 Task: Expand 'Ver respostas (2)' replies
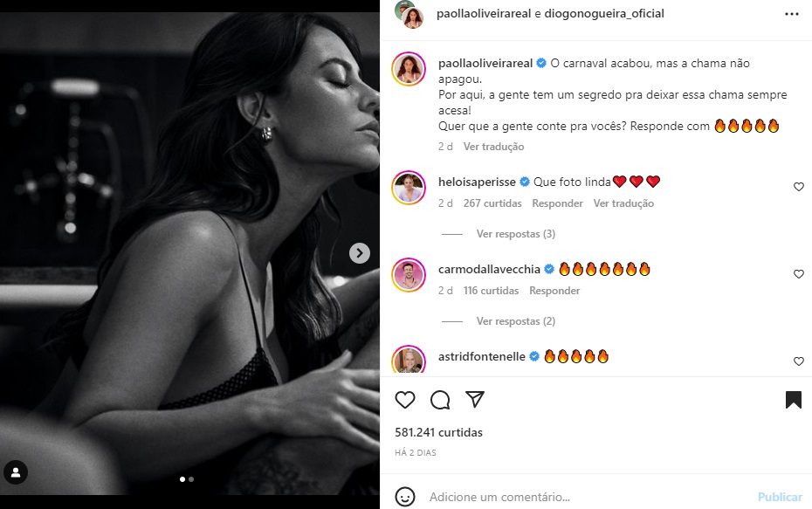point(515,321)
